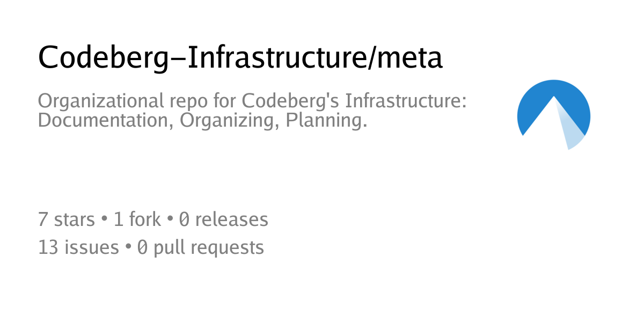
Task: Click the bullet between fork and releases
Action: coord(170,220)
